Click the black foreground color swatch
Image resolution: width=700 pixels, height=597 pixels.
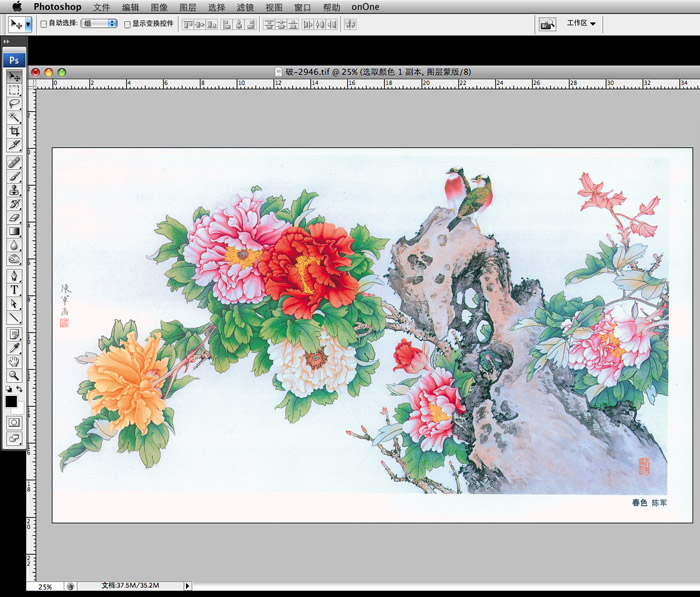[11, 401]
